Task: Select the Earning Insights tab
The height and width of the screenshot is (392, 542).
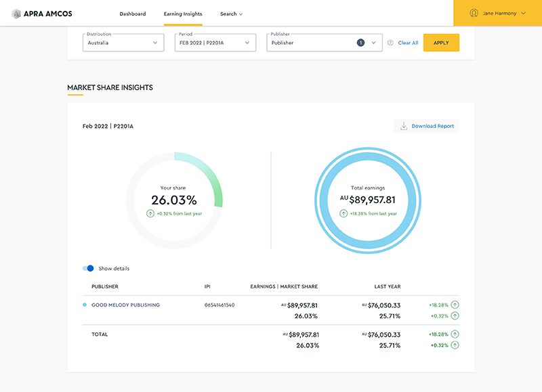Action: pyautogui.click(x=183, y=14)
